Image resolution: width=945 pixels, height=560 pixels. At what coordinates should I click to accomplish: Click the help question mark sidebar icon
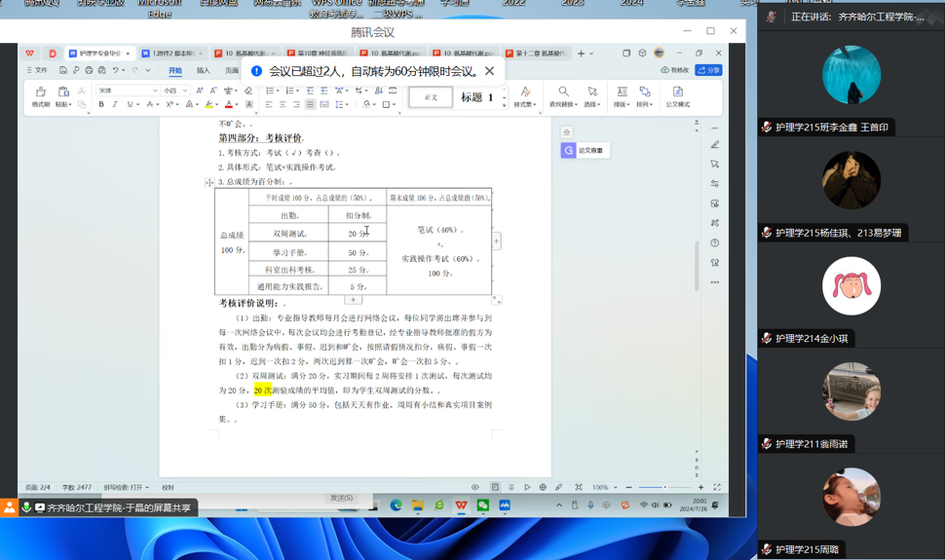pos(714,243)
